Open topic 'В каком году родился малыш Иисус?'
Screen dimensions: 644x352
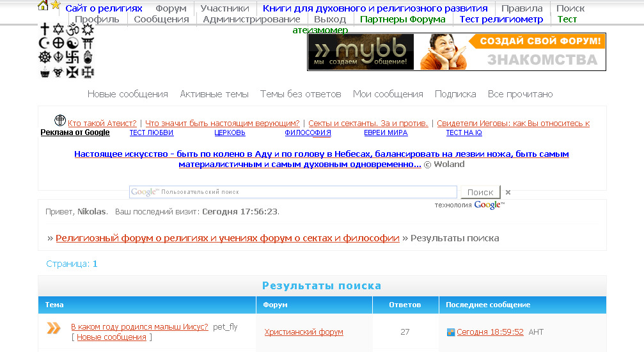[139, 327]
